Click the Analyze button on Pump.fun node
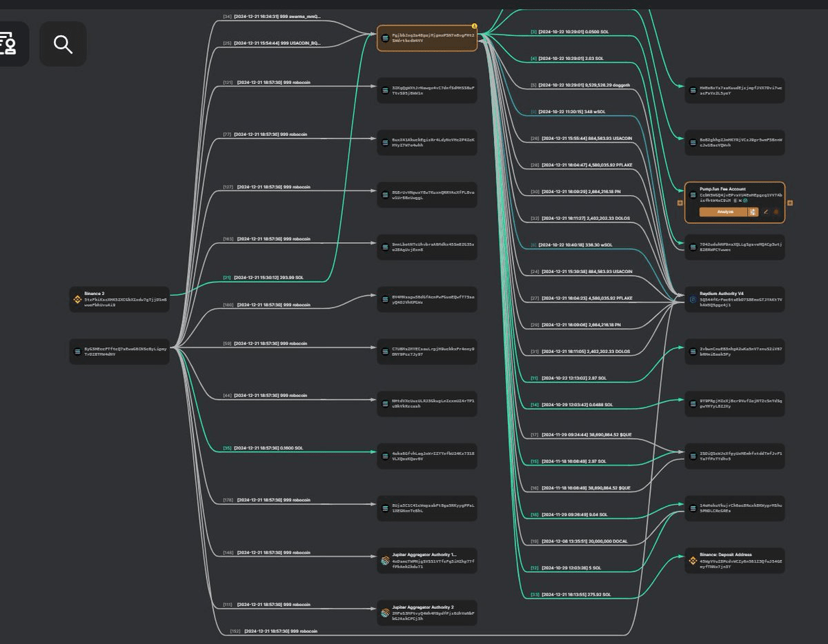 coord(723,212)
